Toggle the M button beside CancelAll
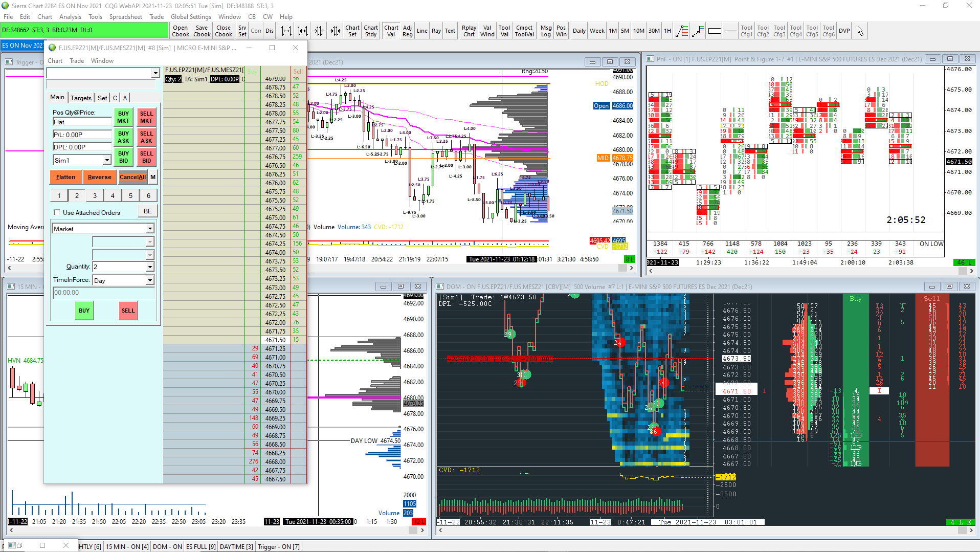Viewport: 980px width, 552px height. [153, 178]
